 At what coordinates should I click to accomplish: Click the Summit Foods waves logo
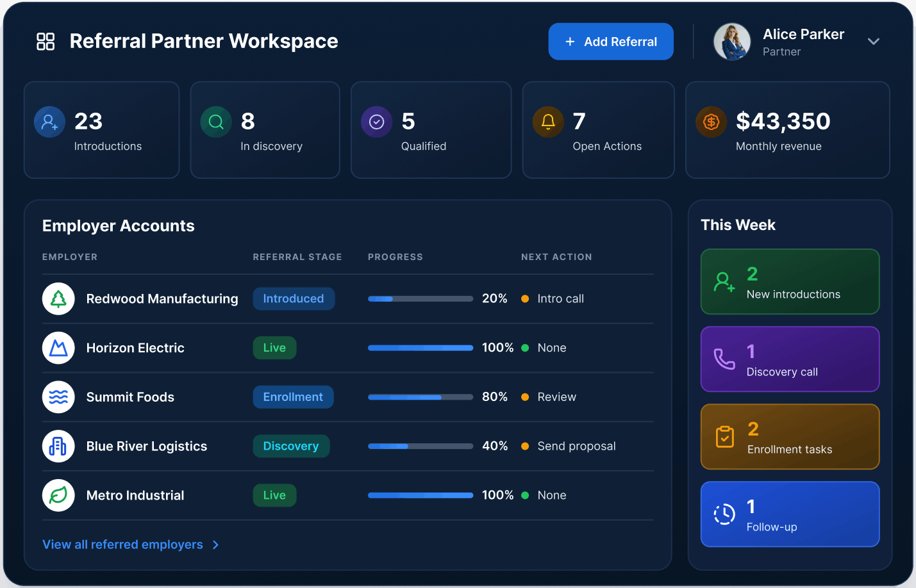tap(58, 397)
